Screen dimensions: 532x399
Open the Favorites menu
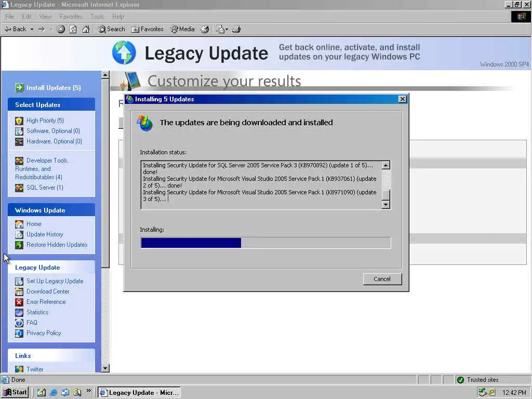[x=71, y=17]
